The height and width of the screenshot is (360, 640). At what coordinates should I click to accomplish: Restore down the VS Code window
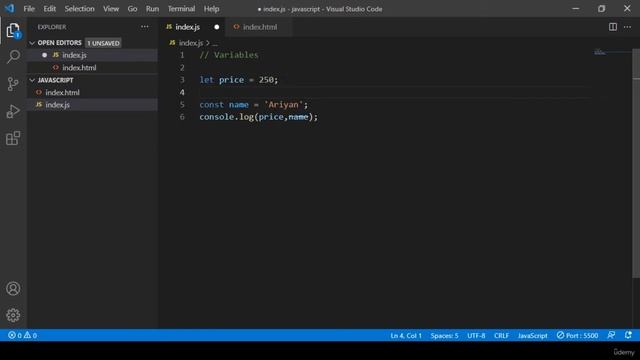(601, 9)
